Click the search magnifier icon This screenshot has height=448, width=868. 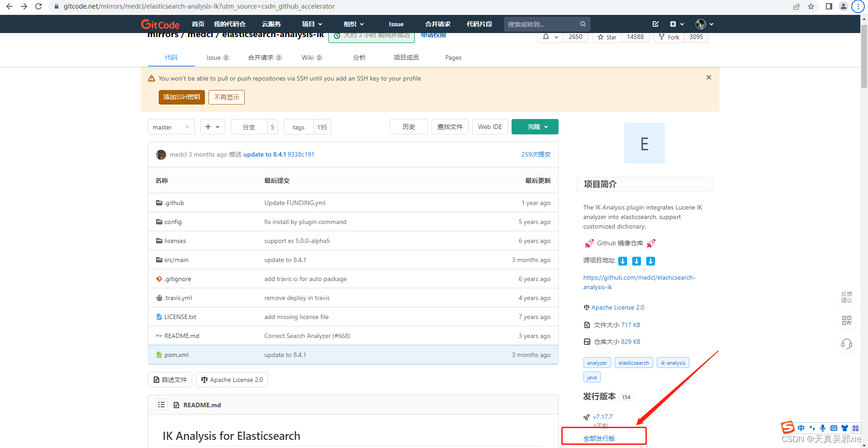583,24
